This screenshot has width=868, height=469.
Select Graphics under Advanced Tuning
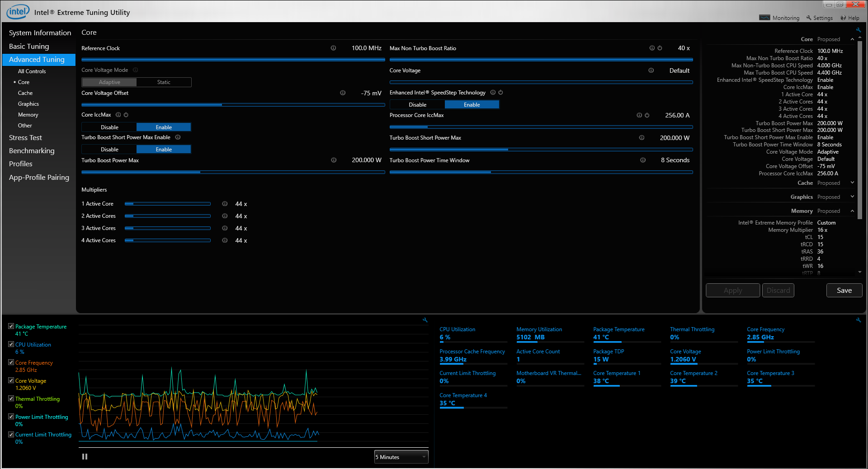(x=28, y=104)
